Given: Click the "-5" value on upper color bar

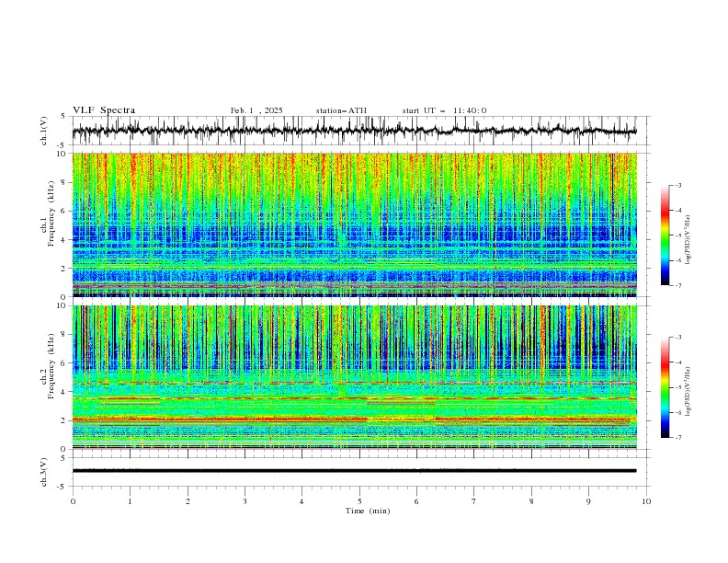Looking at the screenshot, I should [x=677, y=236].
